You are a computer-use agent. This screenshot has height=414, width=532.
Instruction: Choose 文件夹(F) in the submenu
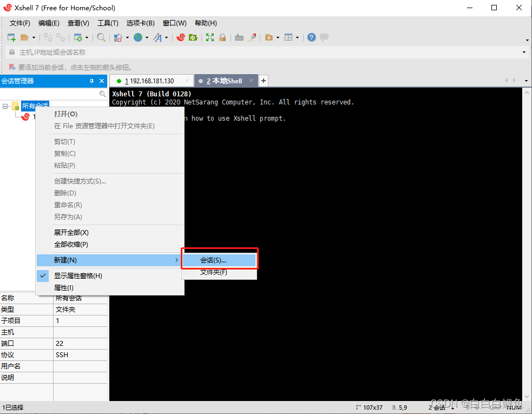[x=219, y=272]
